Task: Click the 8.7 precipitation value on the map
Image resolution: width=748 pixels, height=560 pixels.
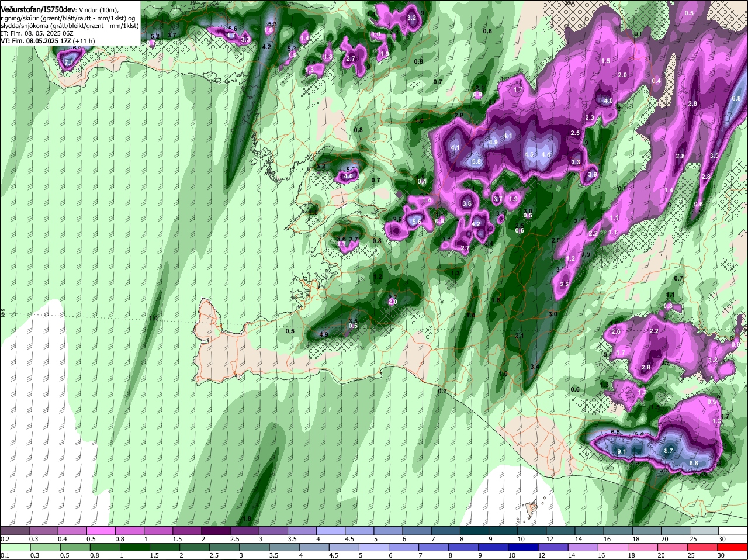Action: pyautogui.click(x=669, y=451)
